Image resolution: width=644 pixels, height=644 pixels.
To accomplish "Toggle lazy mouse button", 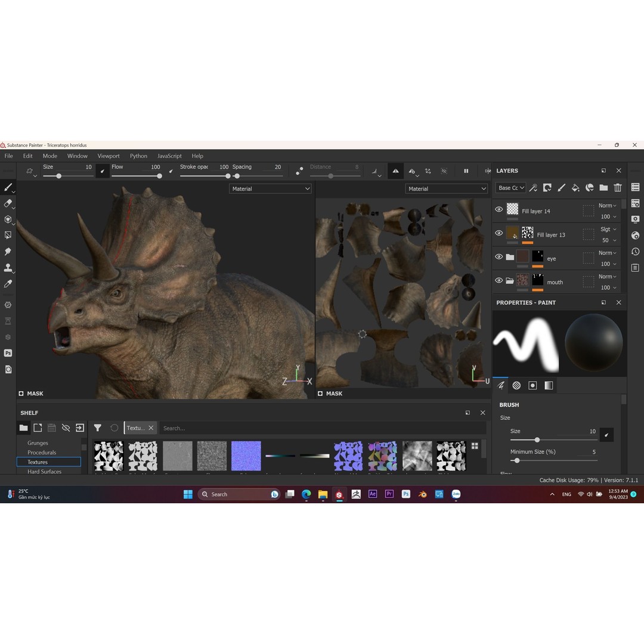I will (x=299, y=171).
